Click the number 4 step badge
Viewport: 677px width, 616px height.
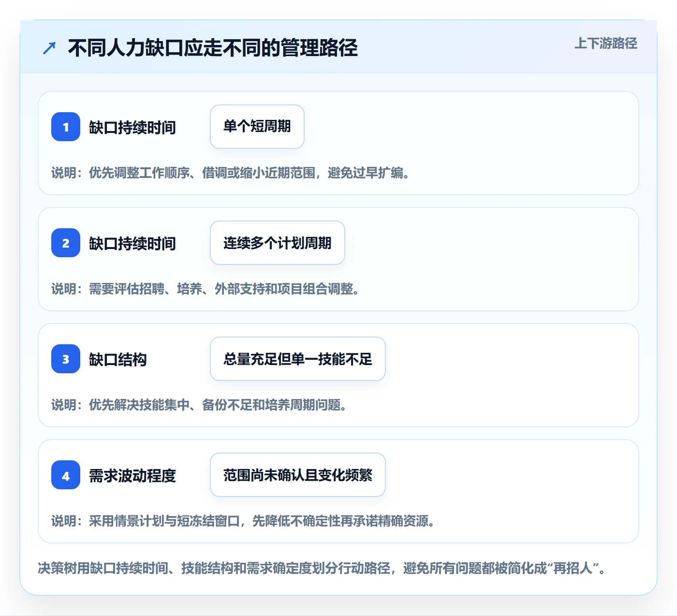tap(66, 475)
